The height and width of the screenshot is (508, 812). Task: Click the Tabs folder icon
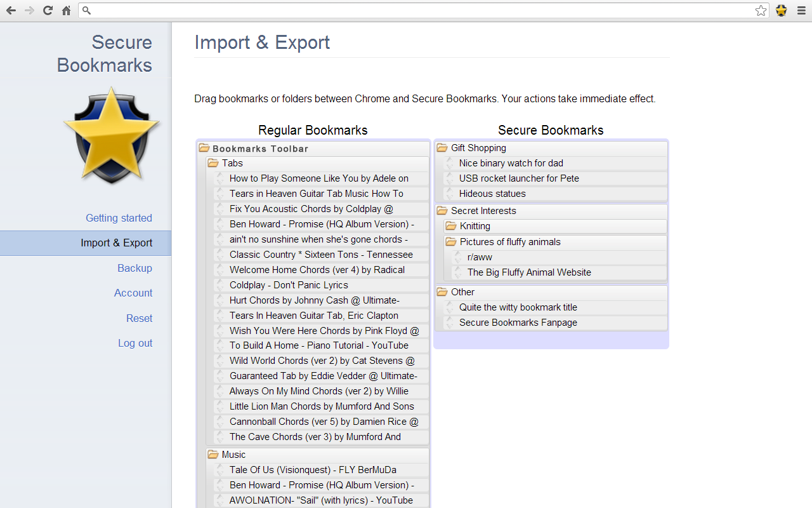click(213, 163)
